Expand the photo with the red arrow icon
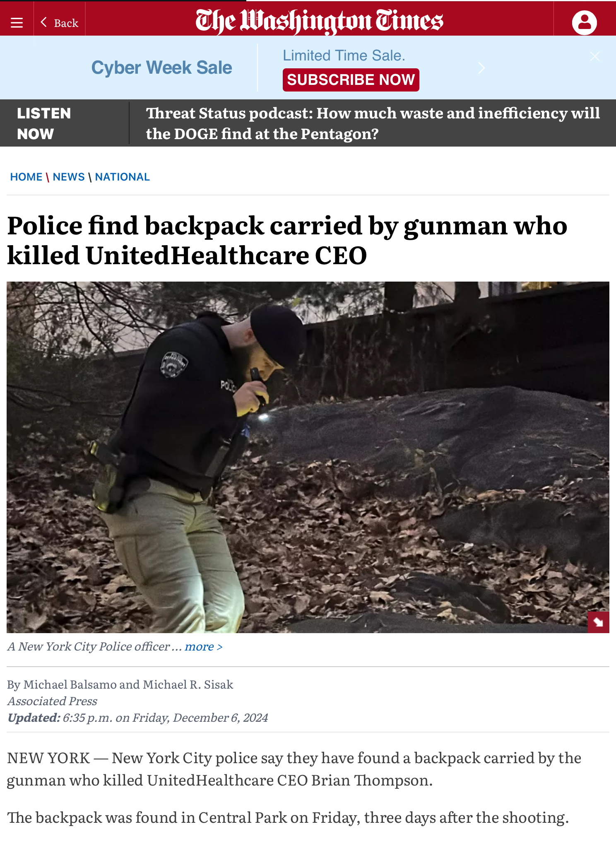Screen dimensions: 616x841 (598, 622)
